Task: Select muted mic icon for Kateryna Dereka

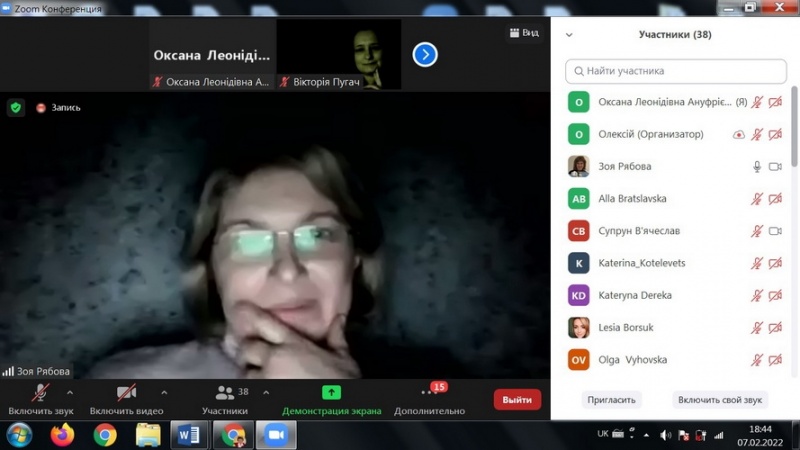Action: tap(757, 295)
